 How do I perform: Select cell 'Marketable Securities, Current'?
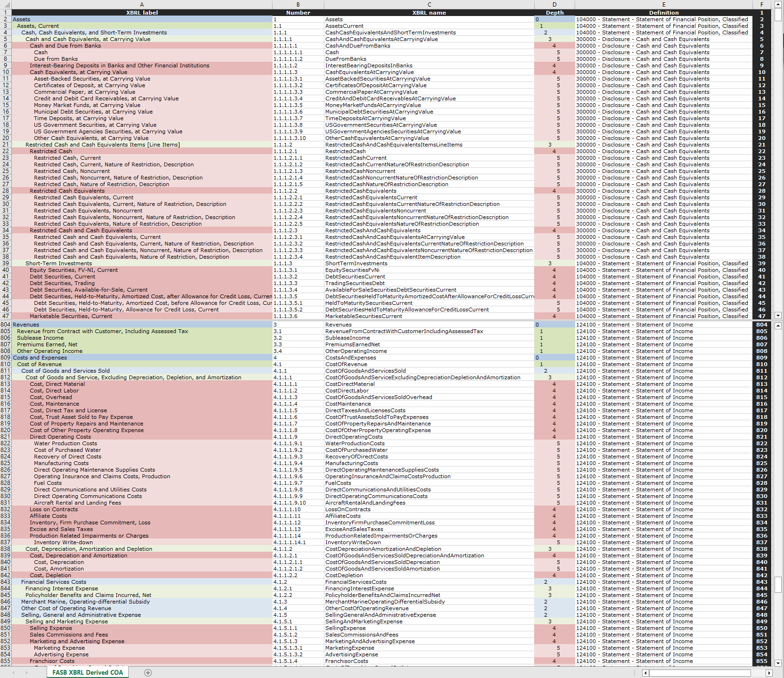coord(142,316)
